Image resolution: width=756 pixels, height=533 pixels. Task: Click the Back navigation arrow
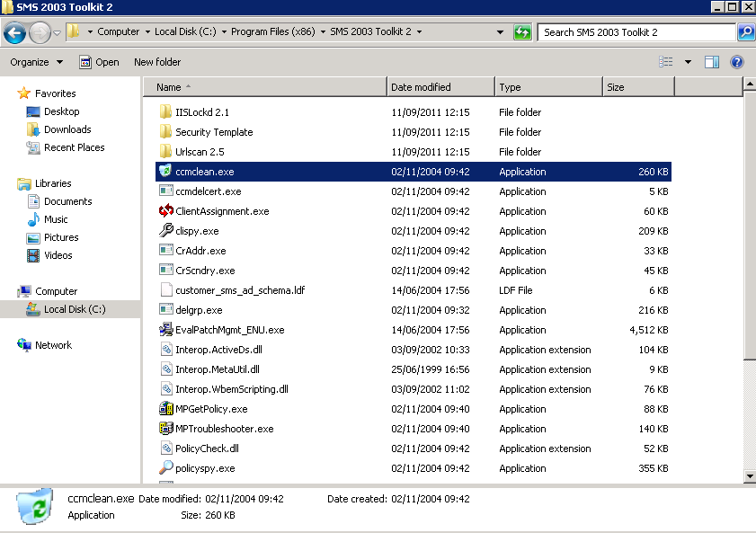click(x=14, y=32)
